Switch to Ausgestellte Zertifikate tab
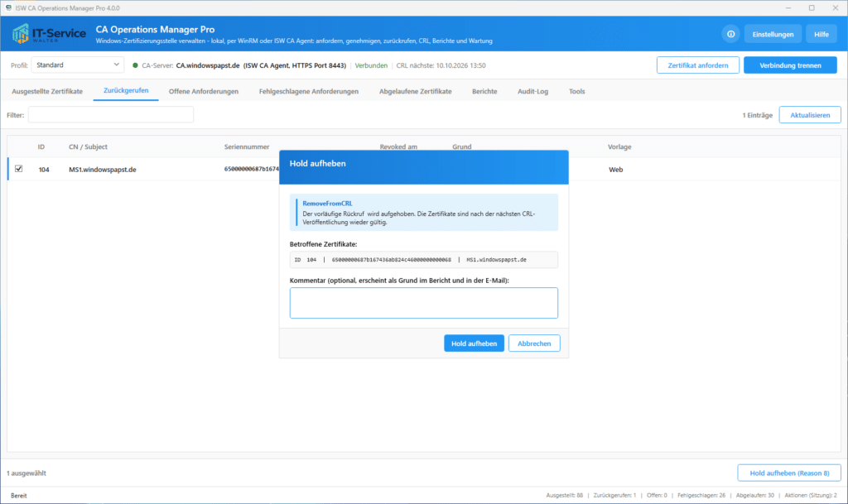 pos(47,91)
